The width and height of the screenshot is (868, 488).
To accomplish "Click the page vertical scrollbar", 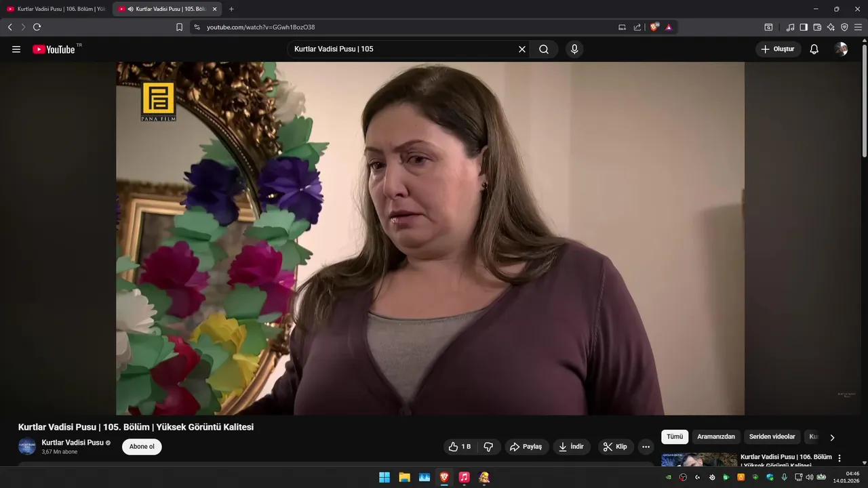I will pyautogui.click(x=864, y=102).
